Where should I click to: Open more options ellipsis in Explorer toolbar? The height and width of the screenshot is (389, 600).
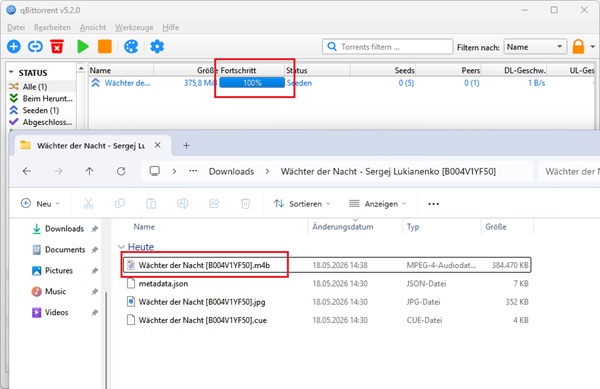point(433,203)
